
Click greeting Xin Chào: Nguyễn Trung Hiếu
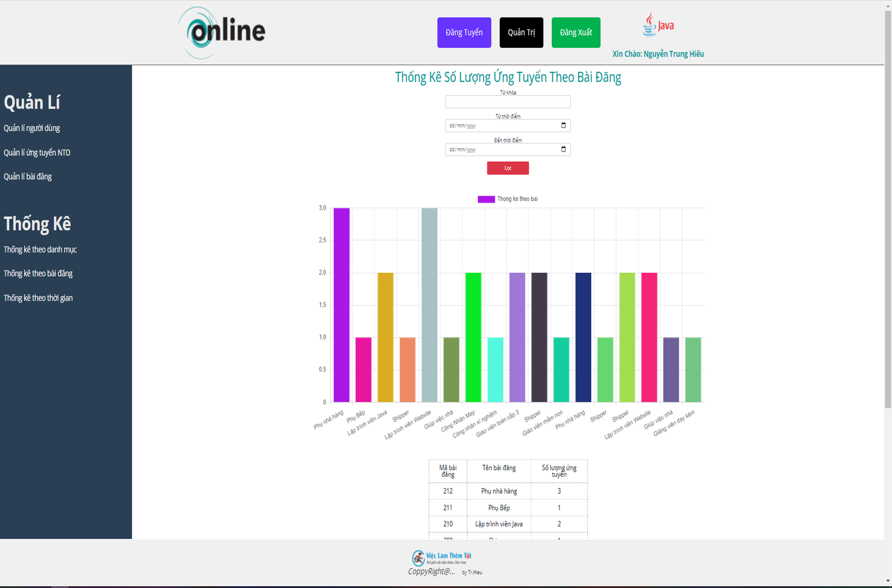[658, 54]
